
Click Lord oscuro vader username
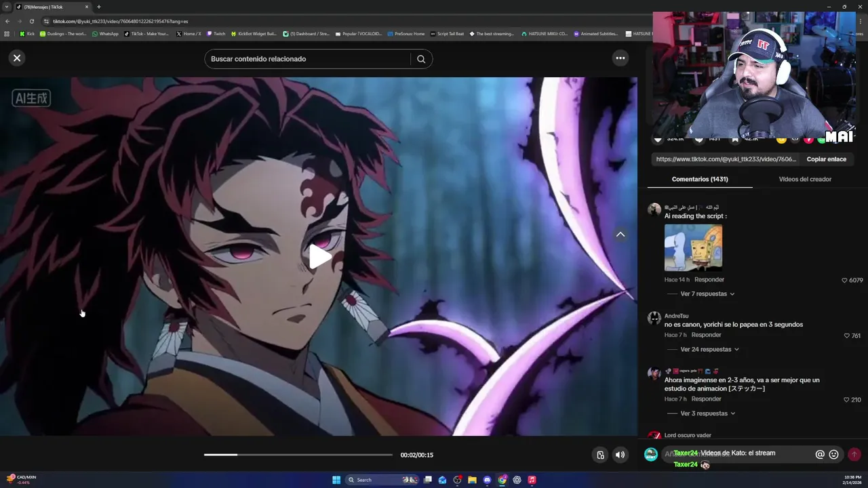tap(688, 435)
